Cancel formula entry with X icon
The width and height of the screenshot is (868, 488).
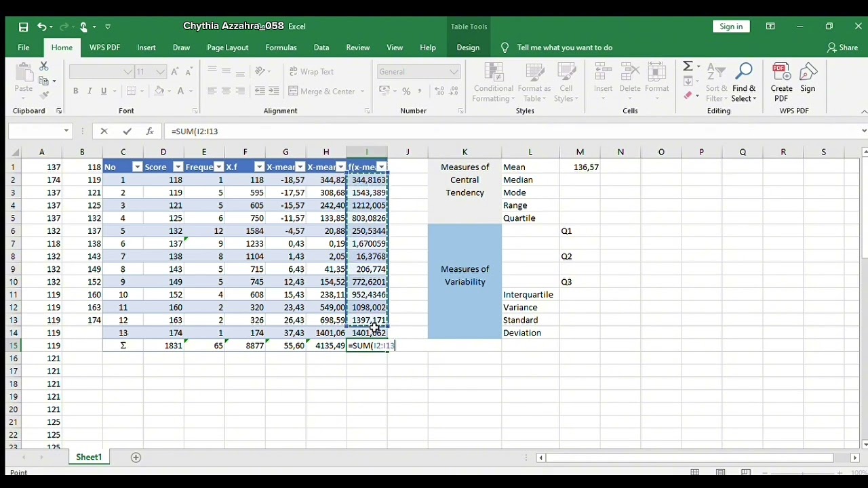(104, 131)
